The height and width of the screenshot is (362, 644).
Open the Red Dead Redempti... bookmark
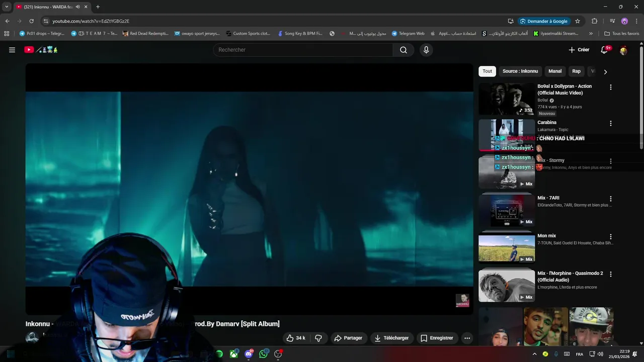[145, 34]
